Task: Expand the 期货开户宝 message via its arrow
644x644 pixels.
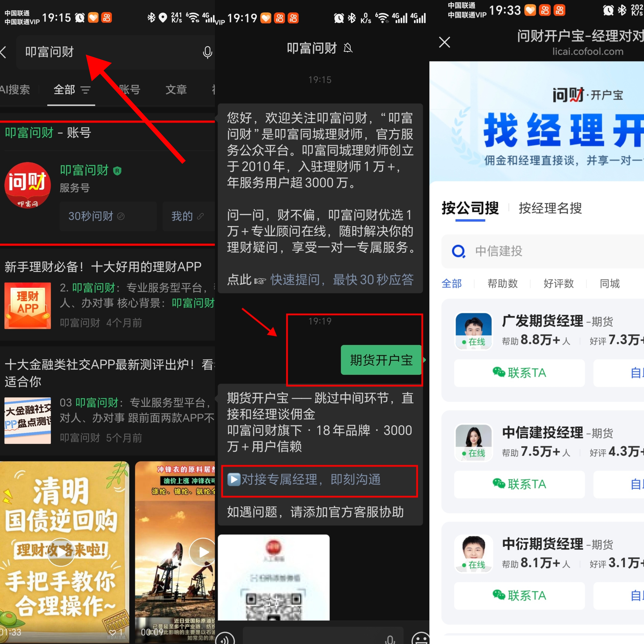Action: (424, 360)
